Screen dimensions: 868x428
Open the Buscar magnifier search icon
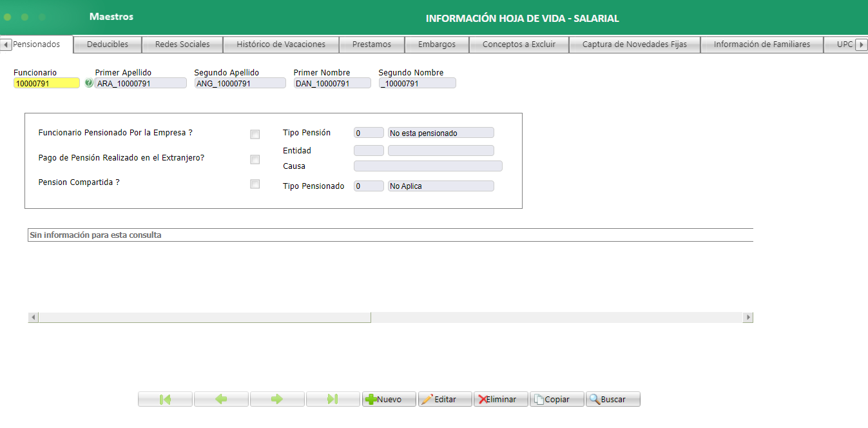[x=595, y=398]
